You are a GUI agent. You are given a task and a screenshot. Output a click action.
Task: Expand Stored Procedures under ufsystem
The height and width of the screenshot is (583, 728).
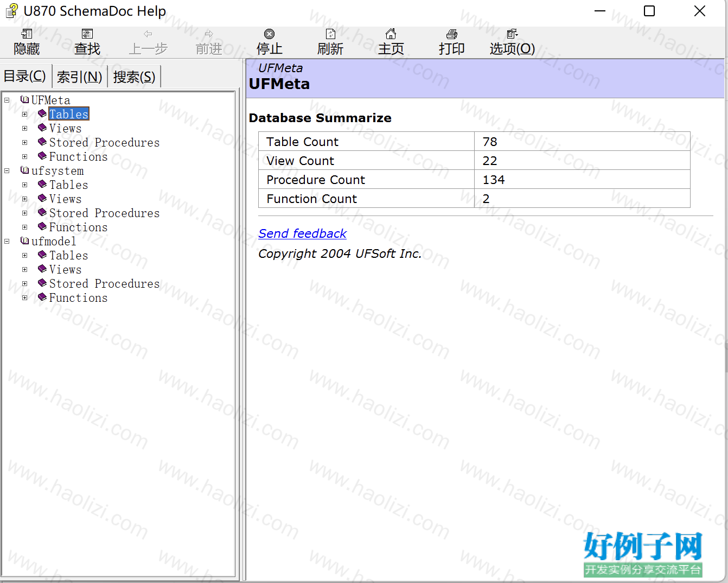click(24, 213)
